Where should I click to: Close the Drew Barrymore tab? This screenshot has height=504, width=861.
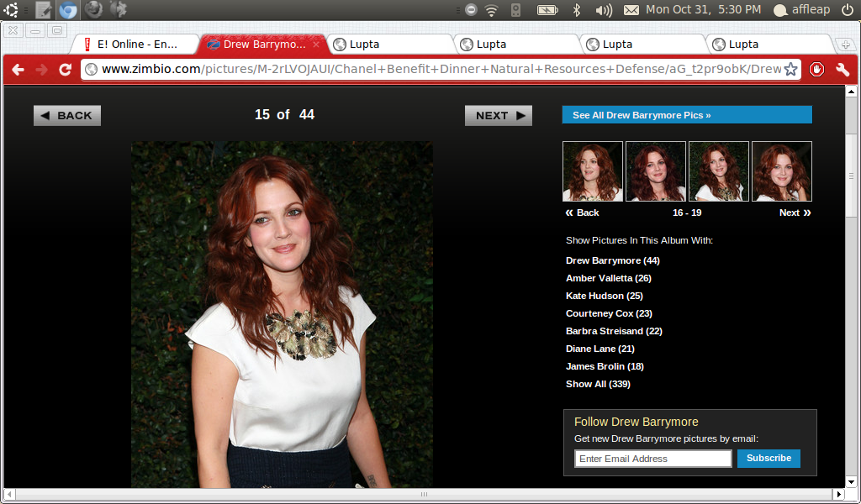[x=316, y=45]
